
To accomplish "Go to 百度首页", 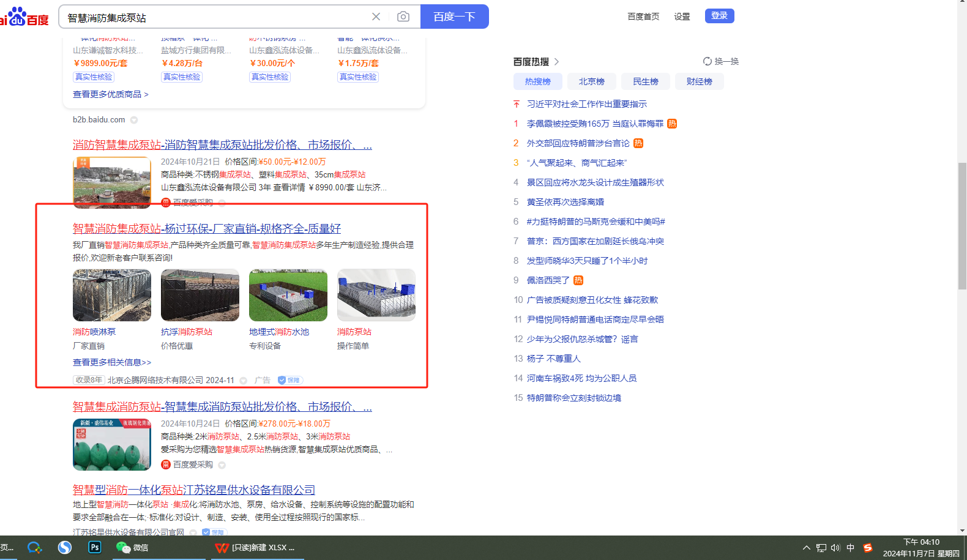I will 643,17.
